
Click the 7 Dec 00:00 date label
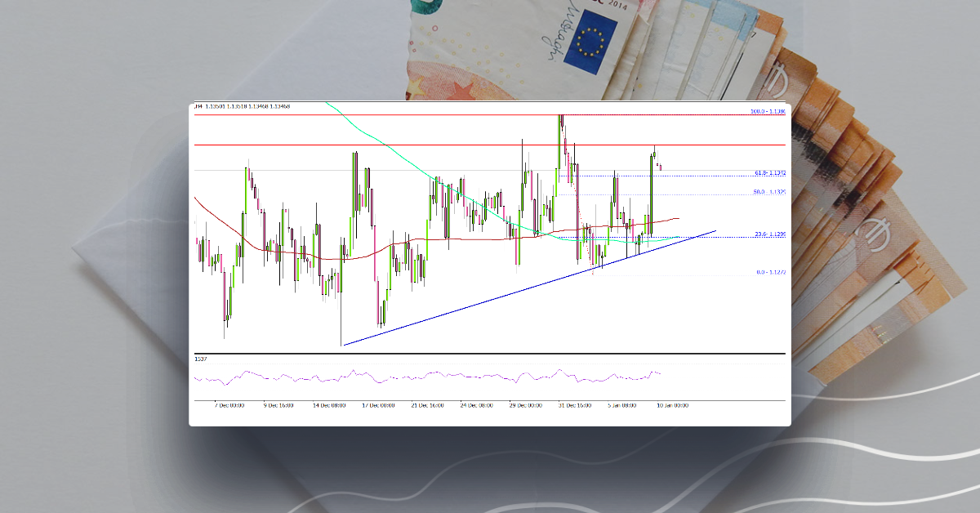[229, 404]
